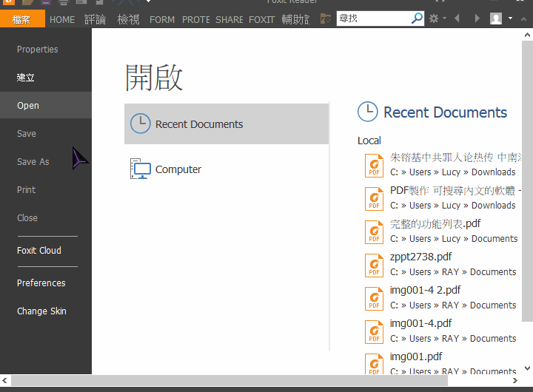The height and width of the screenshot is (392, 533).
Task: Open the 輔助說明 help tab
Action: point(295,19)
